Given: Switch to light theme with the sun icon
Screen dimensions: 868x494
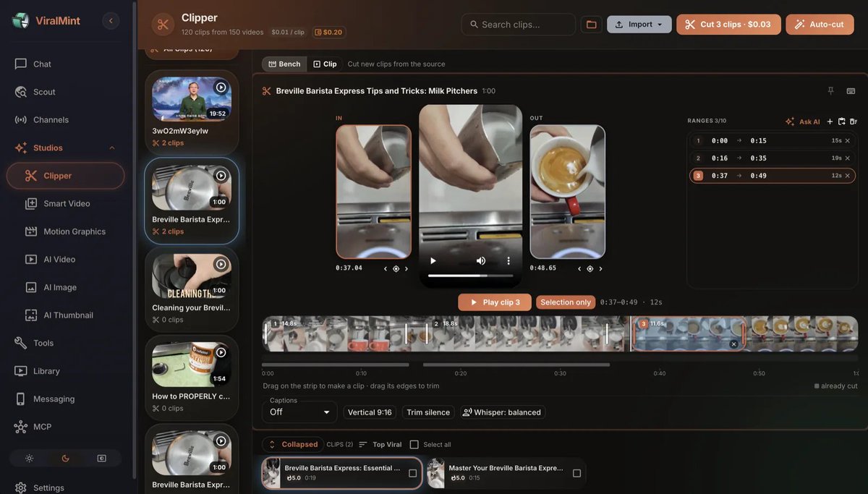Looking at the screenshot, I should pyautogui.click(x=29, y=458).
